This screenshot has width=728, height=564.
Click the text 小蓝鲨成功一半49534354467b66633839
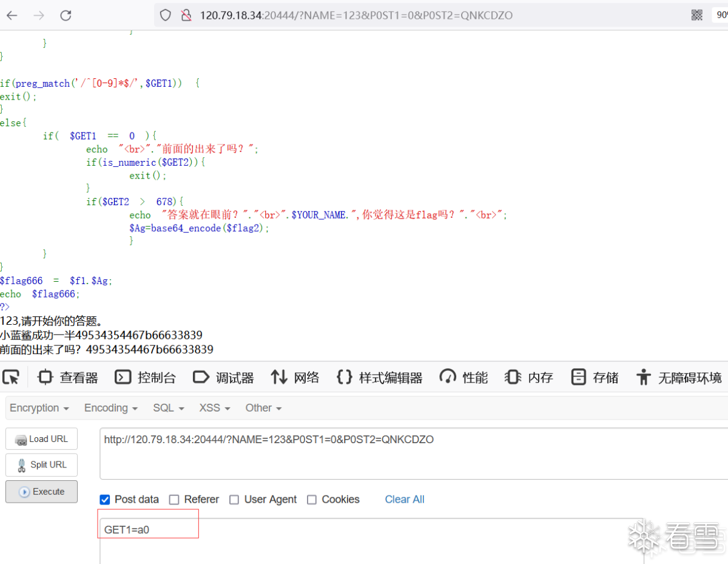(x=101, y=335)
